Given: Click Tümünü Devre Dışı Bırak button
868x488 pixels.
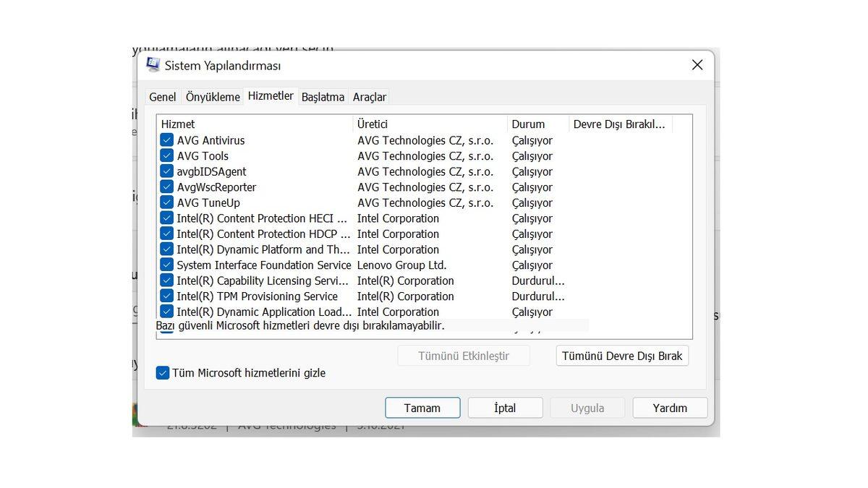Looking at the screenshot, I should pyautogui.click(x=621, y=355).
